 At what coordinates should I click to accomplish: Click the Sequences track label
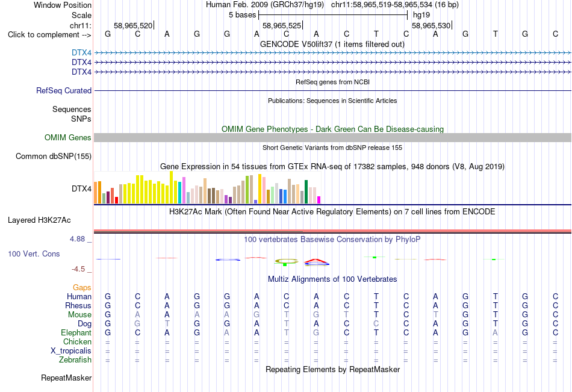coord(72,109)
